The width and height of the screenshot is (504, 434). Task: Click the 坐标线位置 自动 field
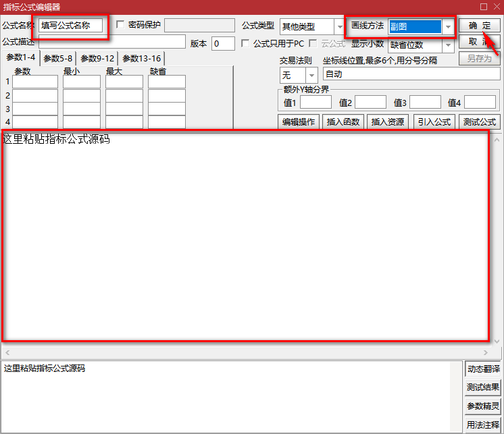point(411,74)
